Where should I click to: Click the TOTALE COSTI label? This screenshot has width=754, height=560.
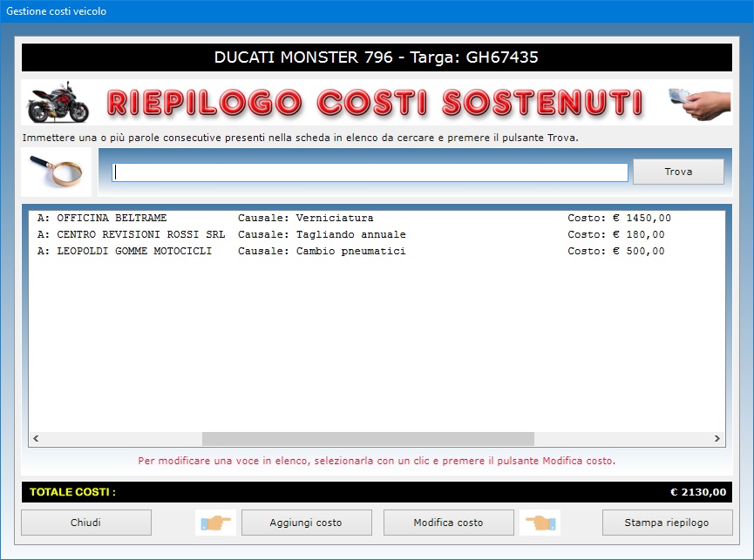tap(72, 492)
